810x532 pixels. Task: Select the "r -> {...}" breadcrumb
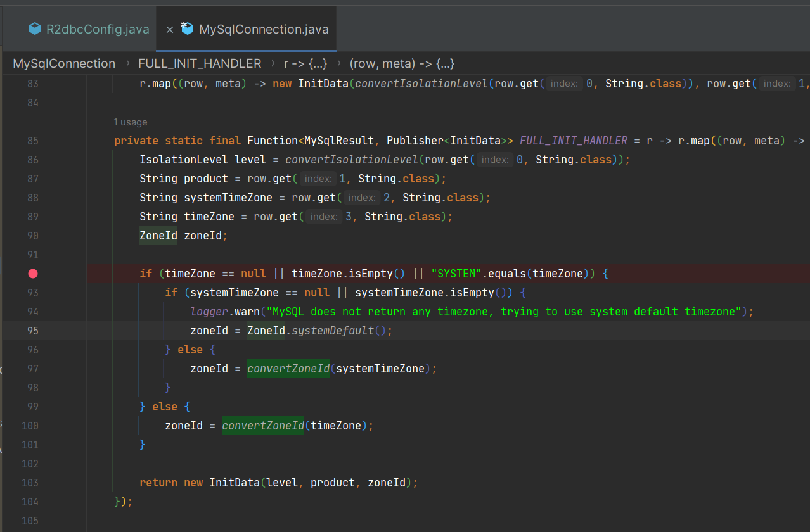305,64
